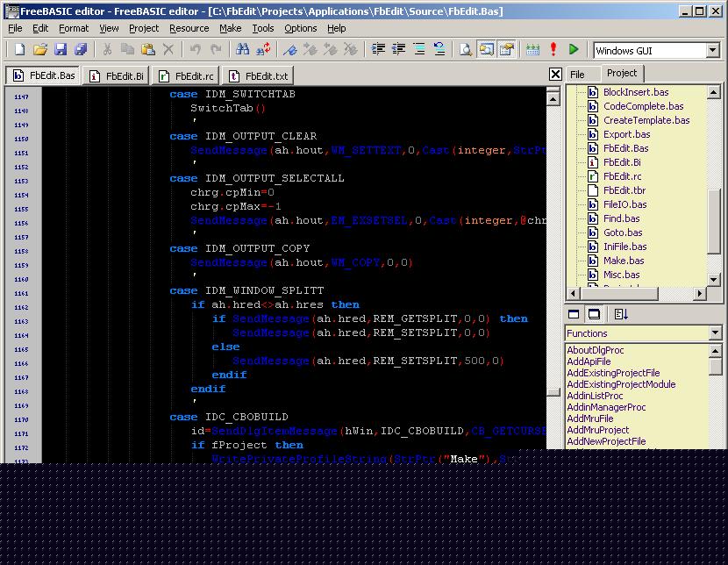Open the Format menu

(x=74, y=28)
